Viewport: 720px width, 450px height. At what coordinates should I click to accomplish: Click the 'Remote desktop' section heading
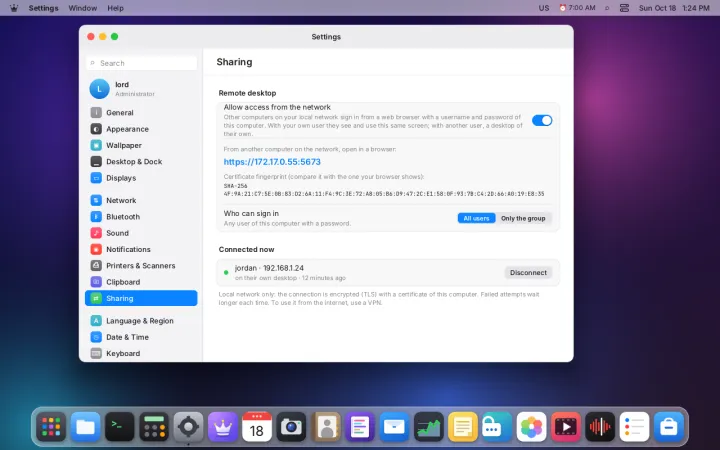point(247,93)
